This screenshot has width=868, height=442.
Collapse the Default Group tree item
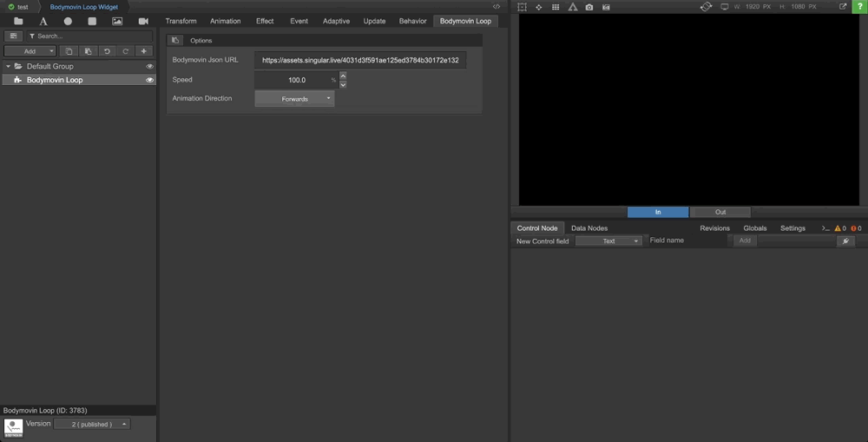coord(8,66)
